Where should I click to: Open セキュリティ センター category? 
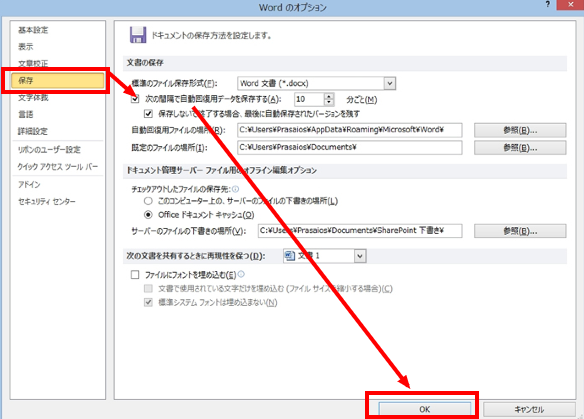coord(47,201)
